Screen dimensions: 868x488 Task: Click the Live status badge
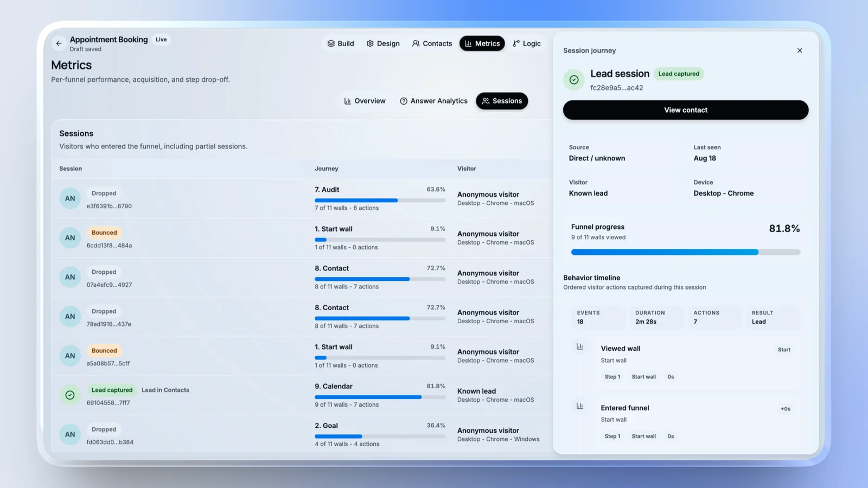(x=161, y=40)
